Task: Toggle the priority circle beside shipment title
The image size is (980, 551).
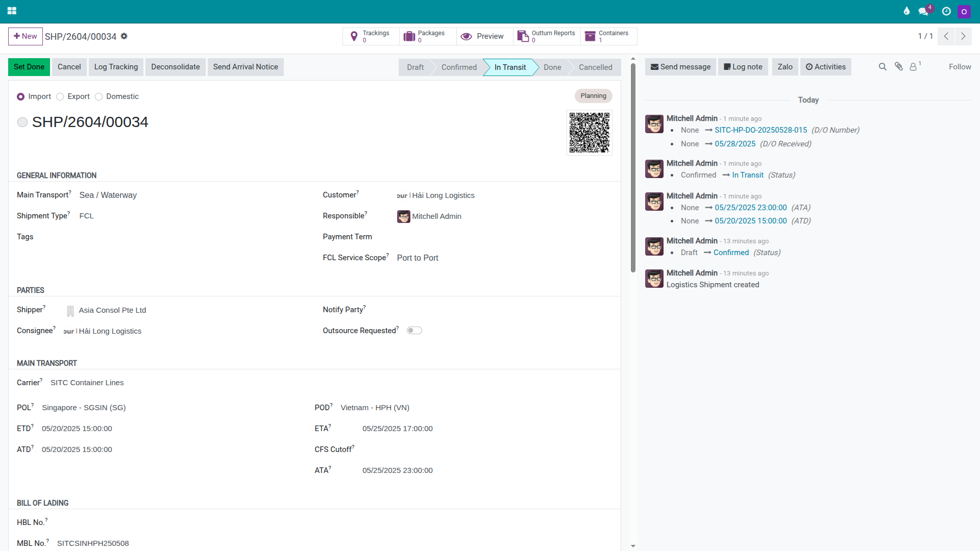Action: [x=22, y=122]
